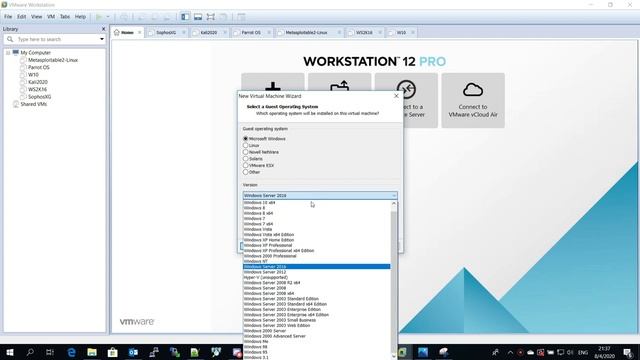Open the File menu

pos(8,17)
